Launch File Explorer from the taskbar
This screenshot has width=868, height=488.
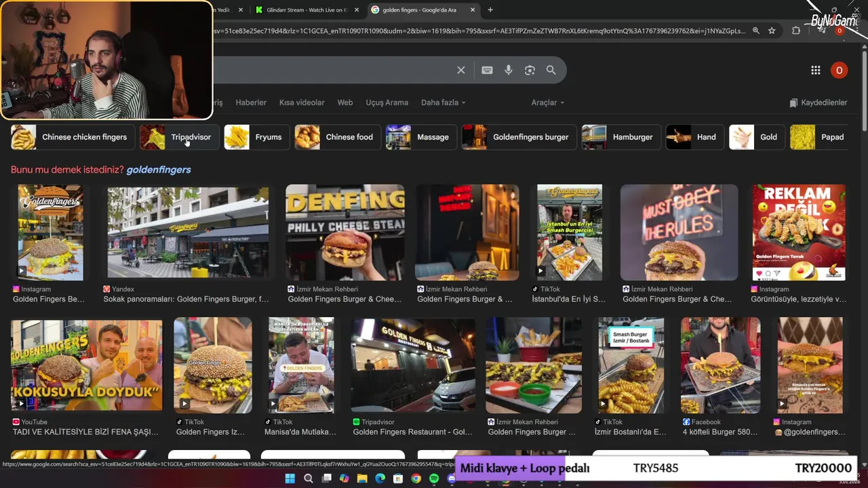pos(362,479)
